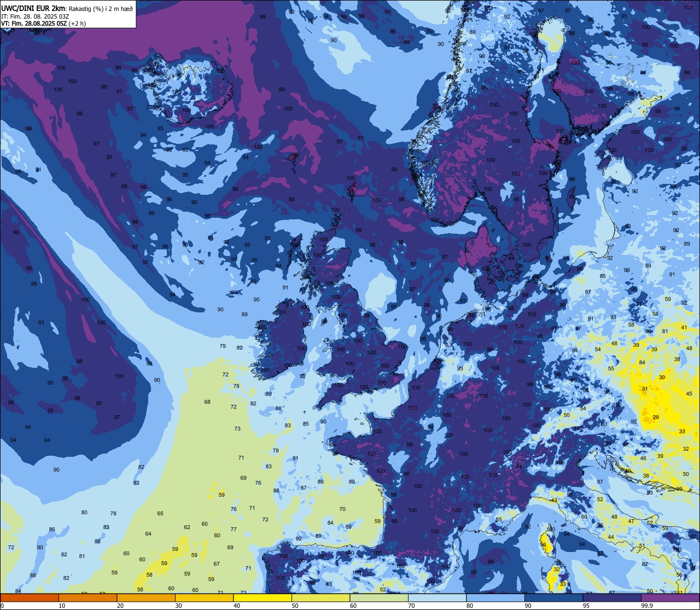This screenshot has width=700, height=610.
Task: Select the dark navy 95–99.9 legend swatch
Action: click(612, 597)
